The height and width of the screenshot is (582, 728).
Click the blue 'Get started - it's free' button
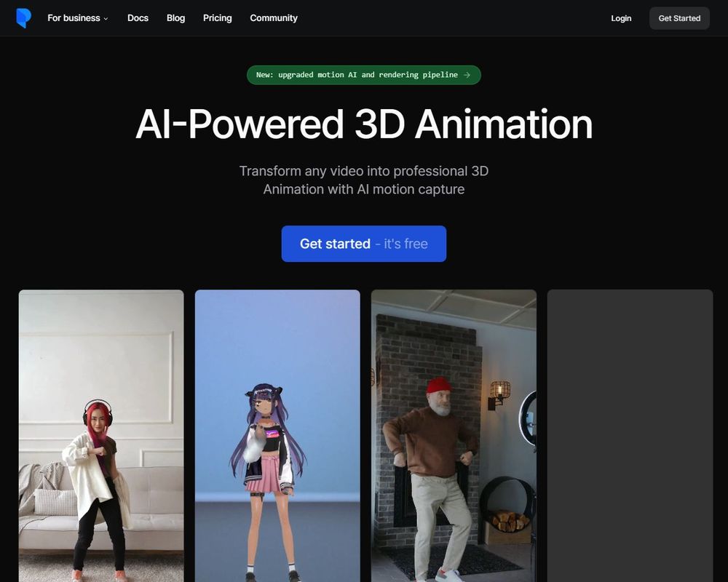point(363,244)
